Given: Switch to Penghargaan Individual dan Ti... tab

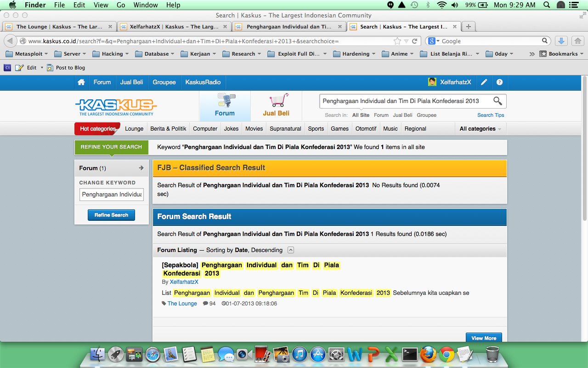Looking at the screenshot, I should tap(289, 27).
